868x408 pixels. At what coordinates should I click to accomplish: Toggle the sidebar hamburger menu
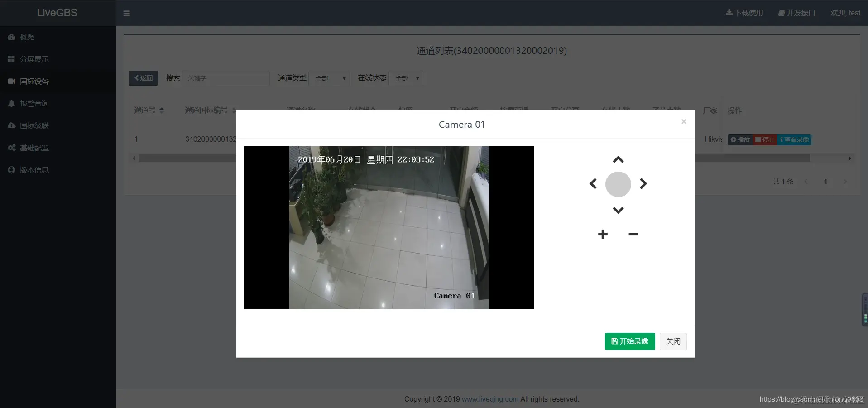coord(127,13)
